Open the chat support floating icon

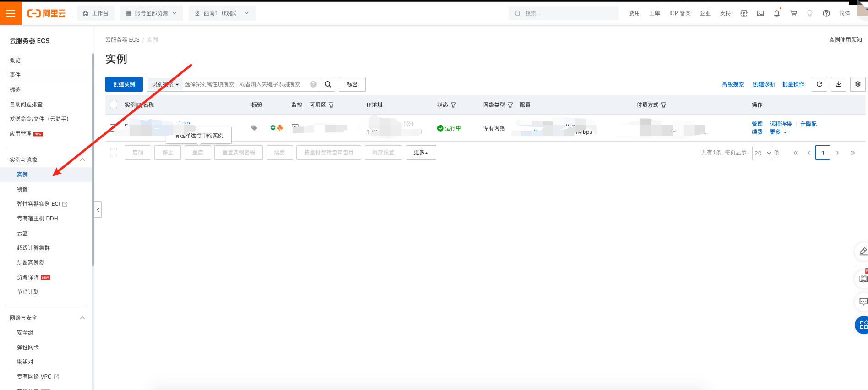coord(863,302)
